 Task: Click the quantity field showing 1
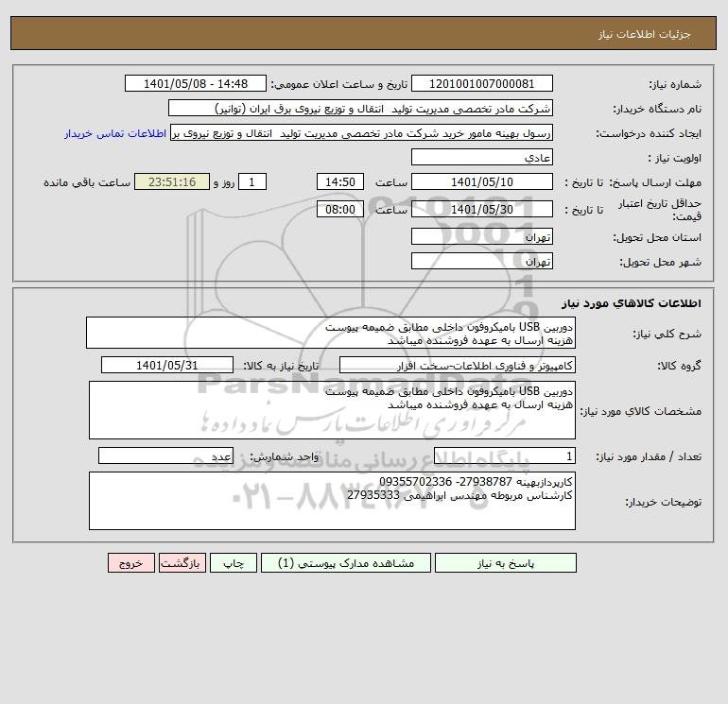coord(505,456)
